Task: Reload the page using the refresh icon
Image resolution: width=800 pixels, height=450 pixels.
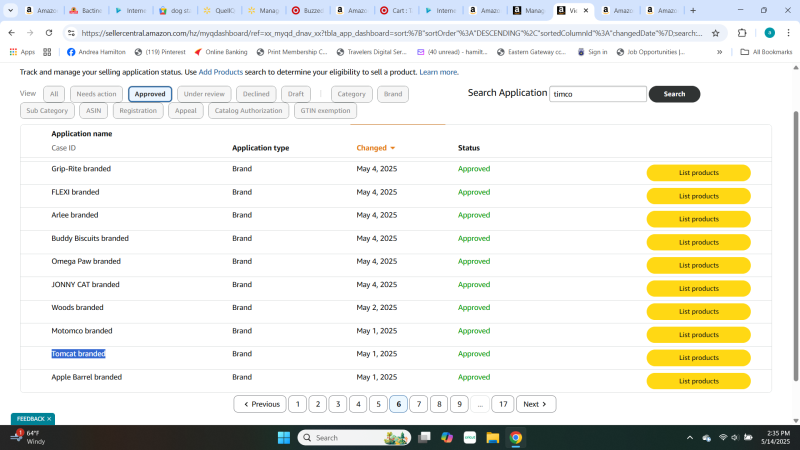Action: tap(49, 32)
